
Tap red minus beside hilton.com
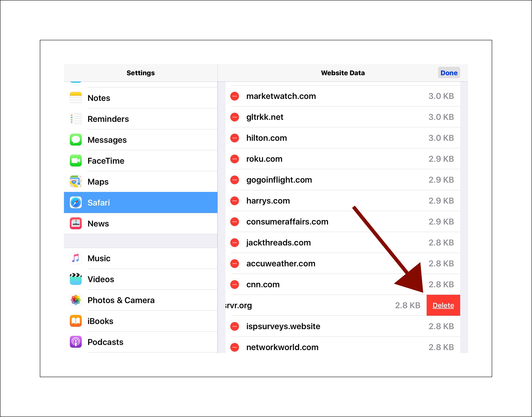[234, 138]
